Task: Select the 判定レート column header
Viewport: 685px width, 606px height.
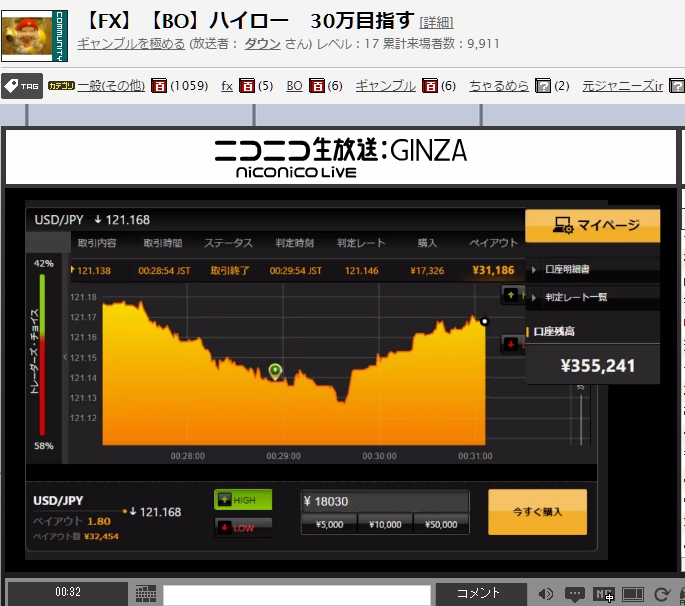Action: (x=361, y=243)
